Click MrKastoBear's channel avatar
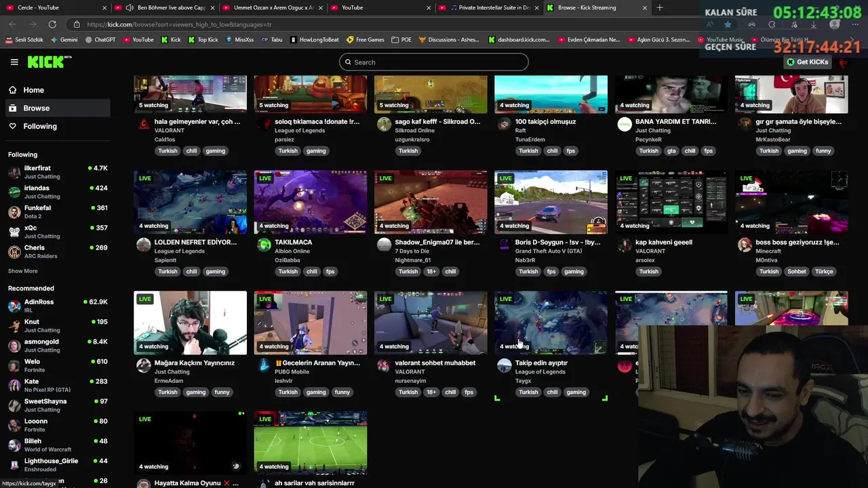The image size is (868, 488). point(745,124)
